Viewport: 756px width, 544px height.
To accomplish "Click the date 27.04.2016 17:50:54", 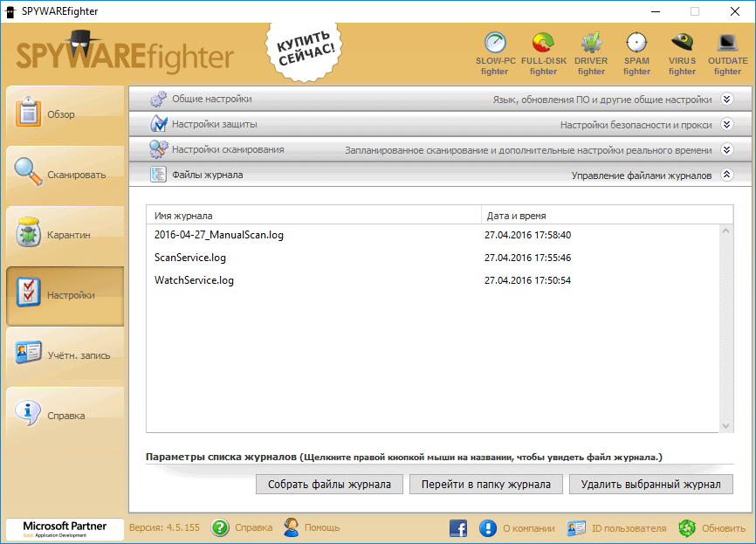I will tap(527, 280).
